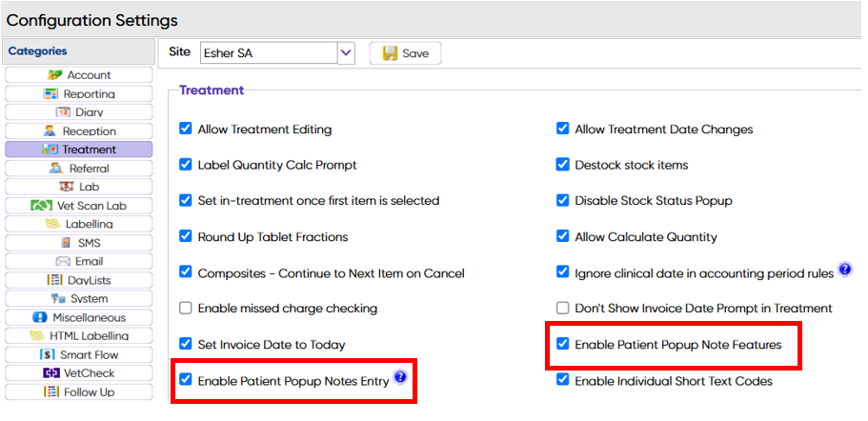This screenshot has height=421, width=868.
Task: Click help icon next to Ignore clinical date
Action: click(844, 271)
